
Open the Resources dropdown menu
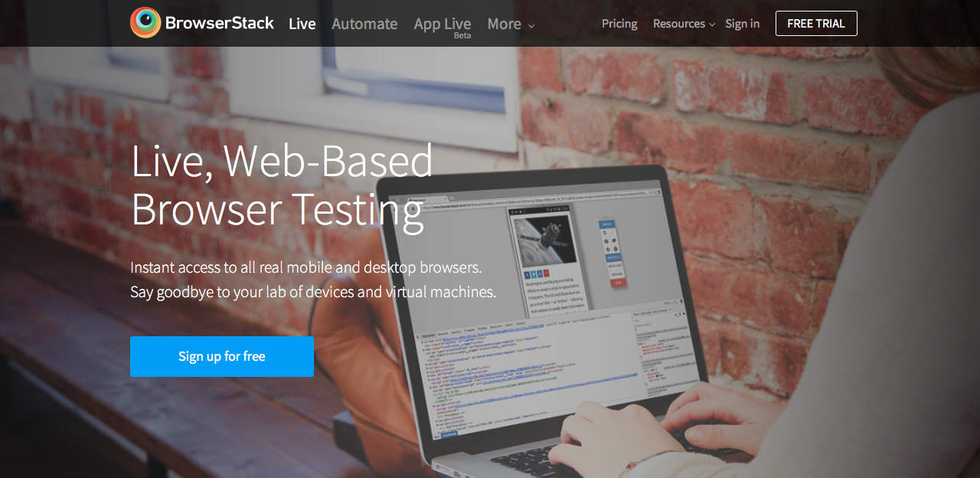[679, 24]
